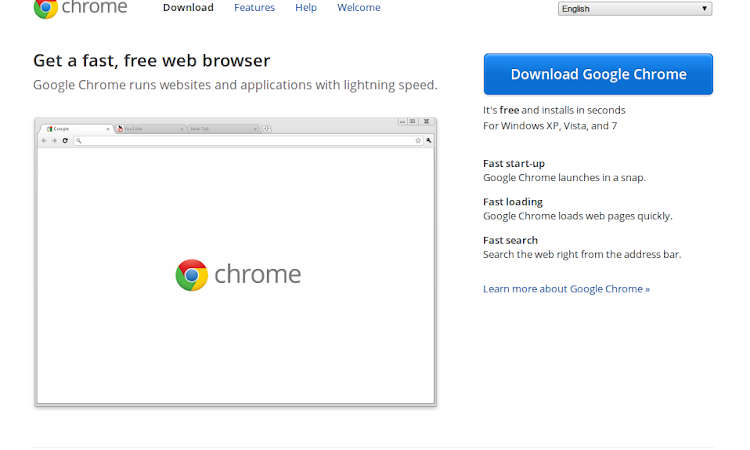Screen dimensions: 750x450
Task: Click the browser mockup screenshot
Action: tap(235, 262)
